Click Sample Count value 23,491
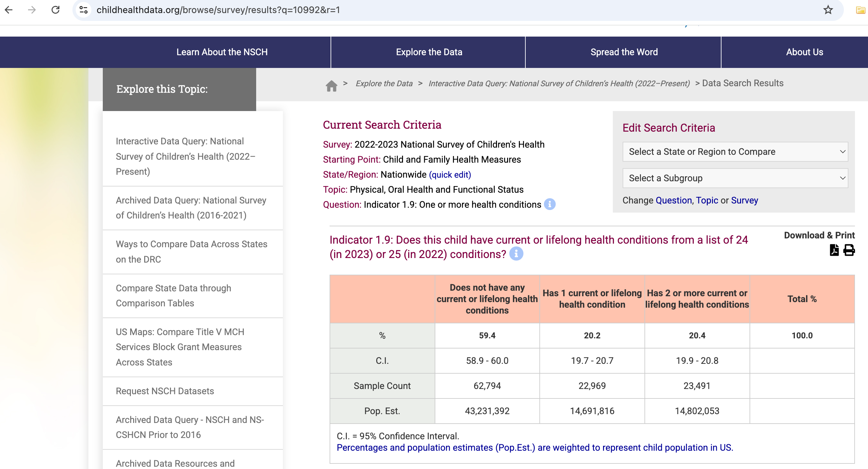 (697, 386)
